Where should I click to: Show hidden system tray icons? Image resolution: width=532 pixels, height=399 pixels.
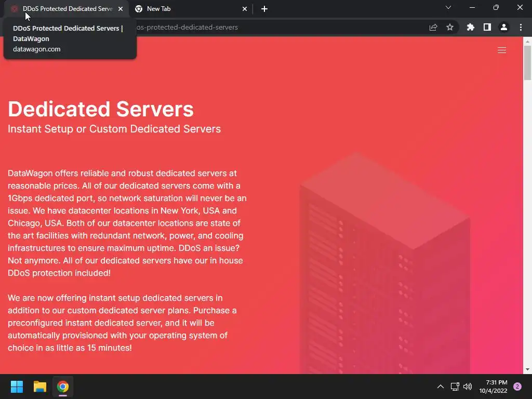coord(441,387)
